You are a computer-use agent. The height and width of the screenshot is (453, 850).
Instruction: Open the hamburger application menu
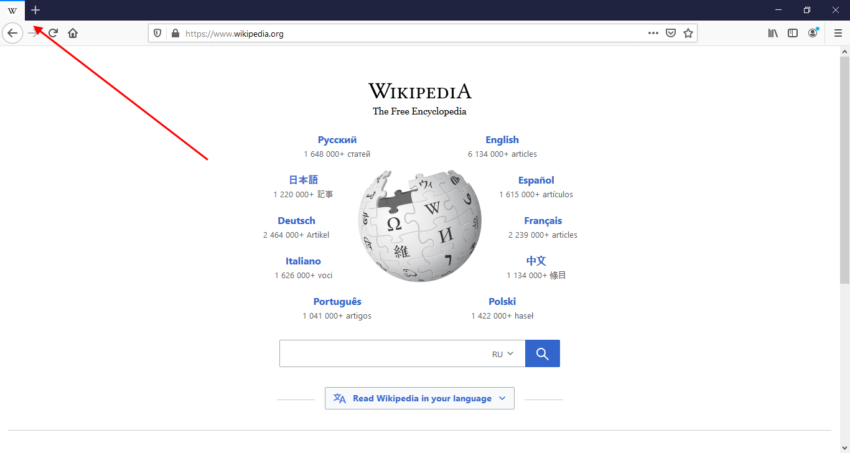pyautogui.click(x=838, y=33)
